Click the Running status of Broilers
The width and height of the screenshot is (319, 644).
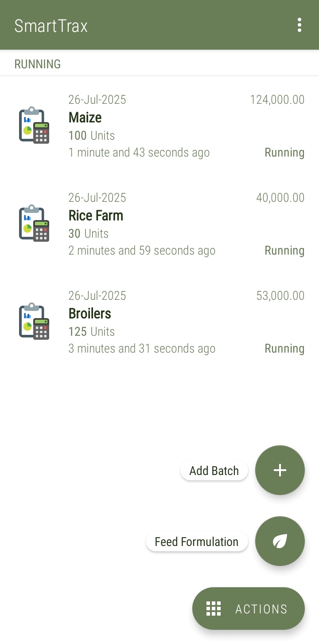pyautogui.click(x=284, y=349)
